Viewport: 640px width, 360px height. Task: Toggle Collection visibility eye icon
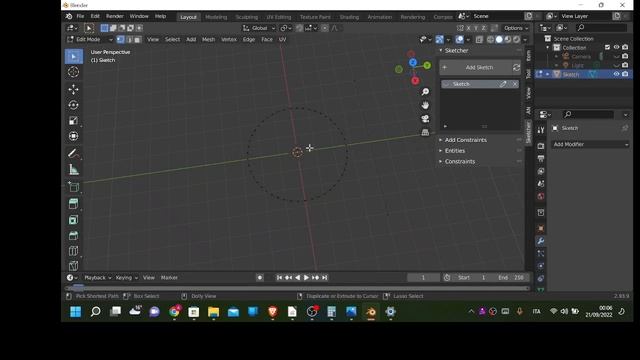coord(616,47)
